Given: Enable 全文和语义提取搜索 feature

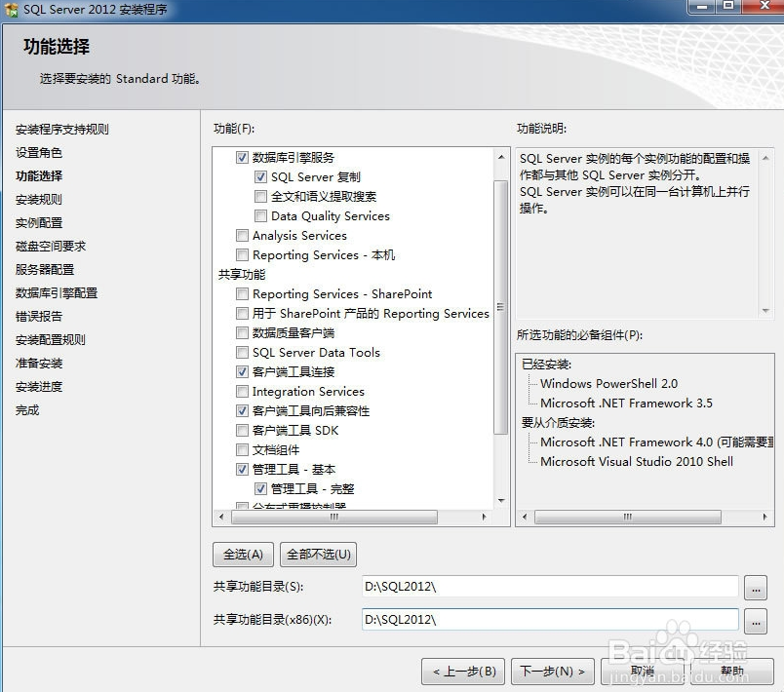Looking at the screenshot, I should (x=260, y=196).
